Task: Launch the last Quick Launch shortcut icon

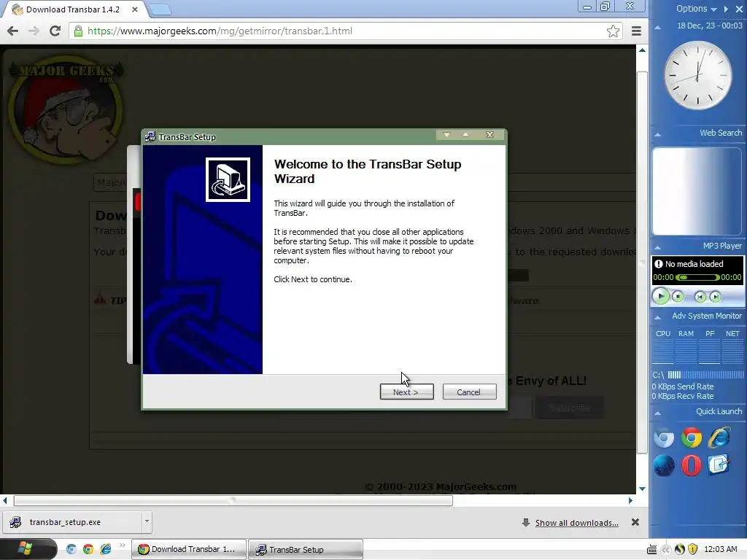Action: point(719,465)
